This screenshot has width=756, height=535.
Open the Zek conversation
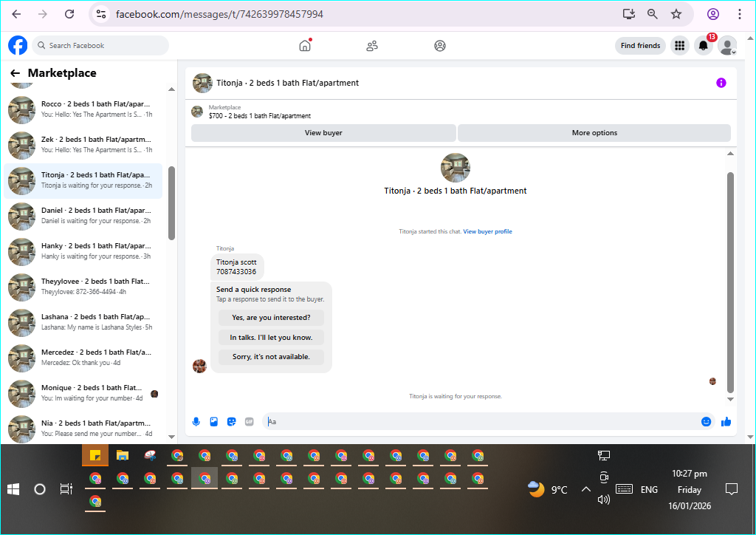(x=83, y=146)
